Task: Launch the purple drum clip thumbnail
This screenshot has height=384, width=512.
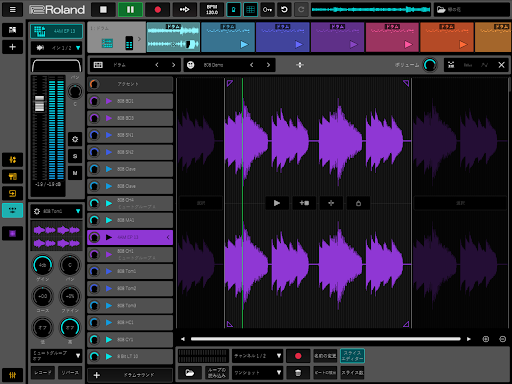Action: click(x=337, y=37)
